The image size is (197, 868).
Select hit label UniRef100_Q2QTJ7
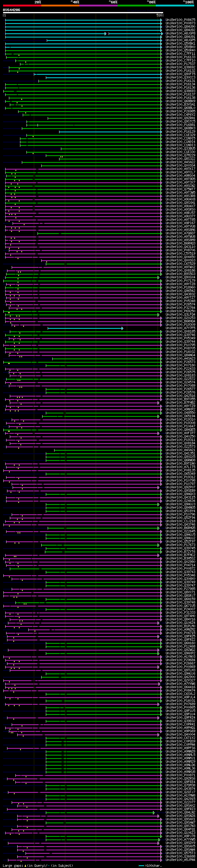(180, 792)
